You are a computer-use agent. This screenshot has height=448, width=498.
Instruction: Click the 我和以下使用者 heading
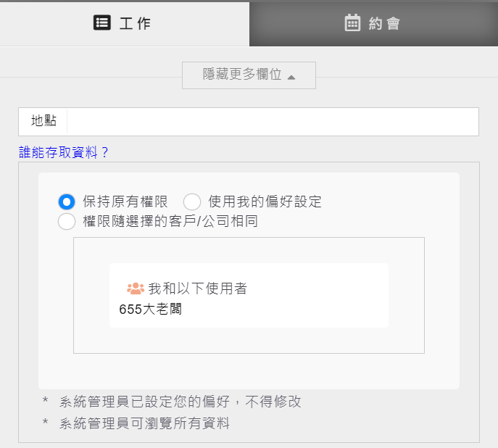[197, 289]
